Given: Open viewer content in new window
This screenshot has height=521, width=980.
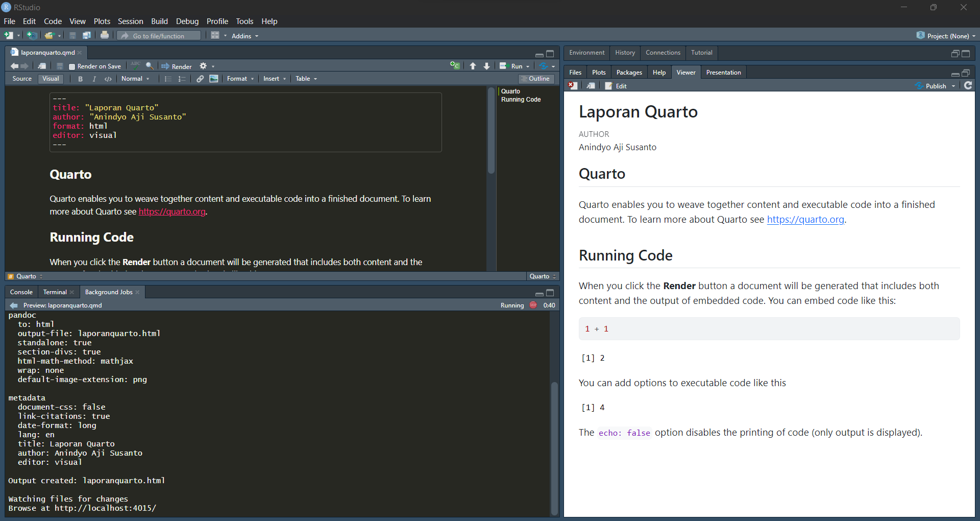Looking at the screenshot, I should pyautogui.click(x=591, y=86).
